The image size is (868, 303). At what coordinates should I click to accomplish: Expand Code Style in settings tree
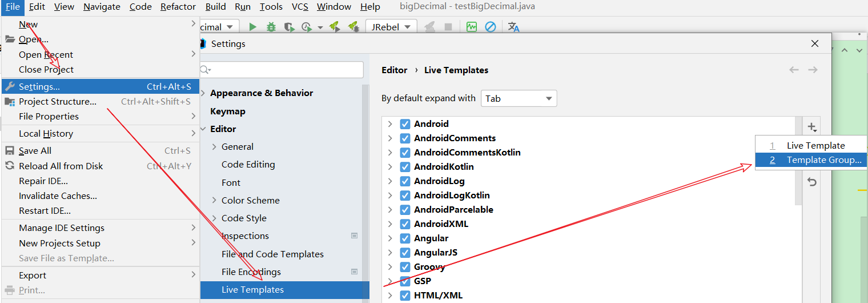(214, 218)
